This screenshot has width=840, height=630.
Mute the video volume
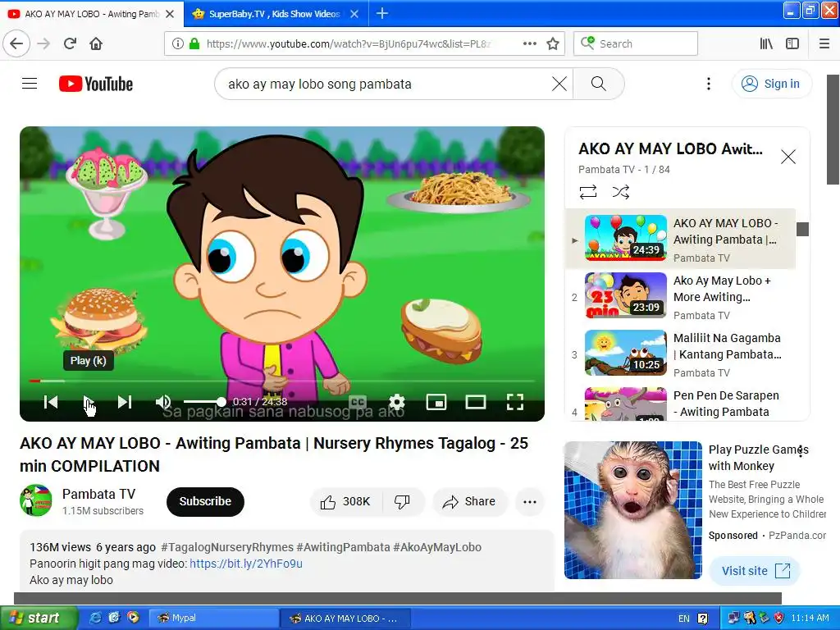[163, 402]
